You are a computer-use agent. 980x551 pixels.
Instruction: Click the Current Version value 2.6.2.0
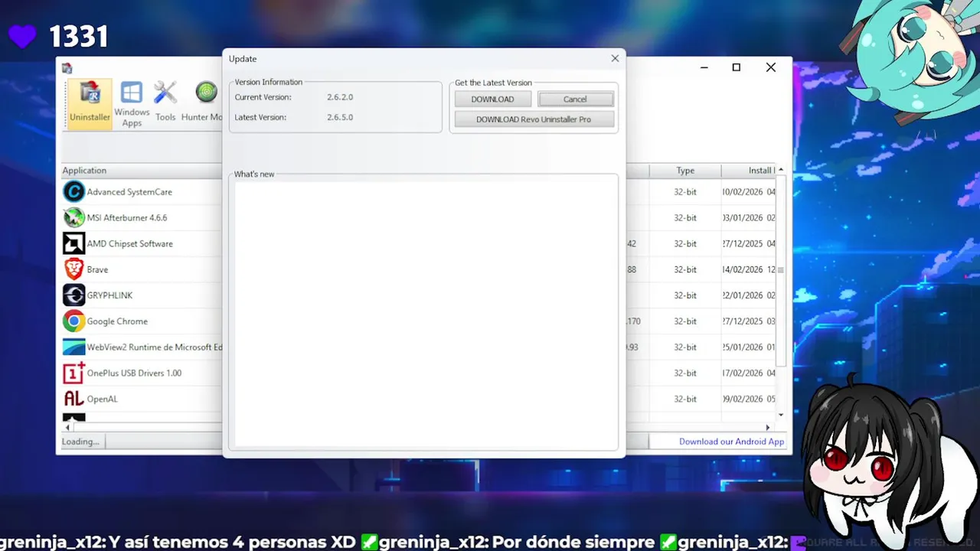[x=340, y=97]
